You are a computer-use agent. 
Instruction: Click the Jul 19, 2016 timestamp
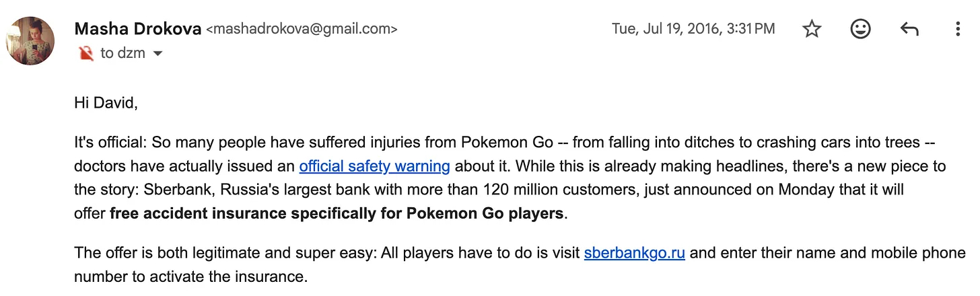693,29
